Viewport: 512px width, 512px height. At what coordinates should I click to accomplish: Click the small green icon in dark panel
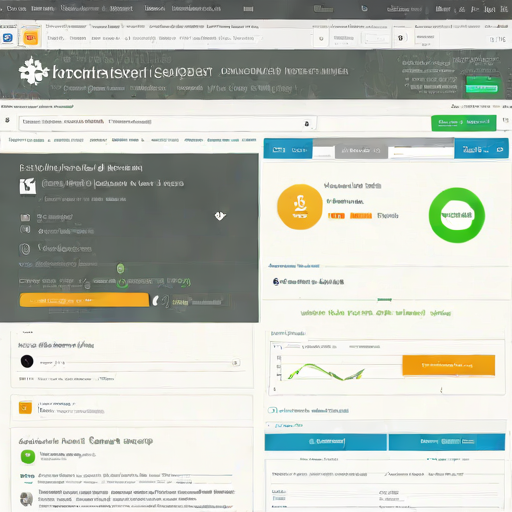point(120,268)
